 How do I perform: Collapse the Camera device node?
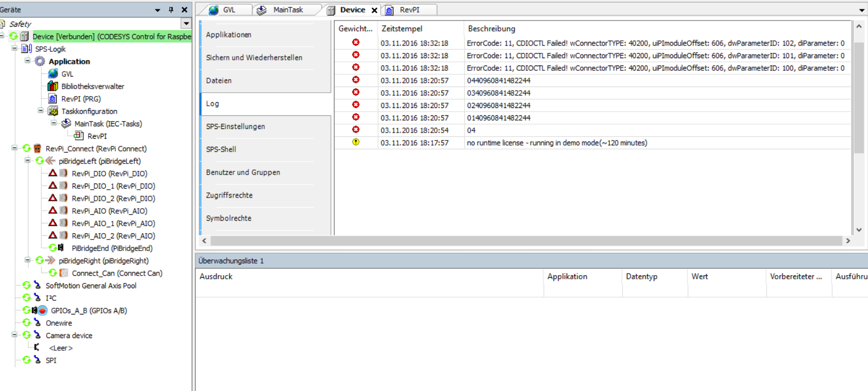click(x=15, y=334)
